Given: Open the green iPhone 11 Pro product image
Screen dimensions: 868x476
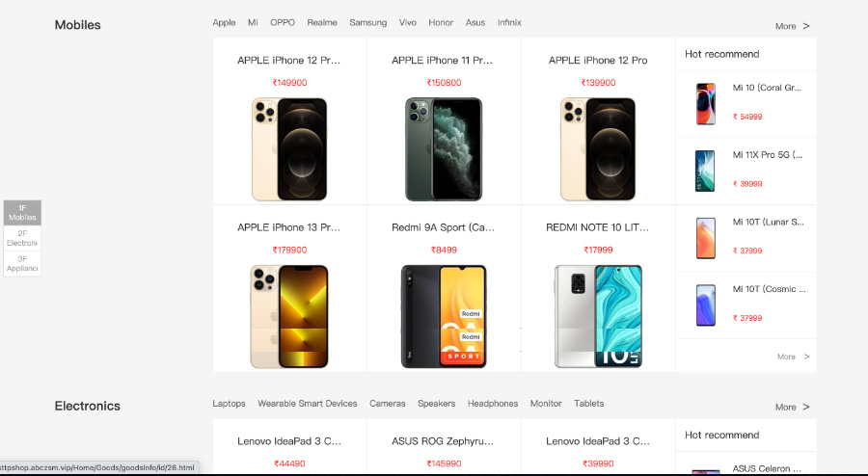Looking at the screenshot, I should (444, 149).
